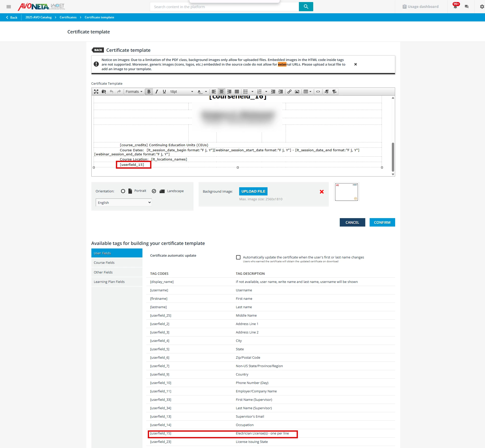485x448 pixels.
Task: Open the settings gear
Action: [482, 7]
